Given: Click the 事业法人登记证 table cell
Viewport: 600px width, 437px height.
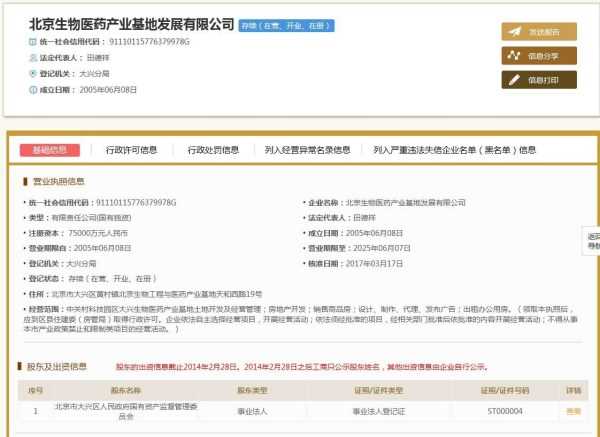Looking at the screenshot, I should pos(378,412).
